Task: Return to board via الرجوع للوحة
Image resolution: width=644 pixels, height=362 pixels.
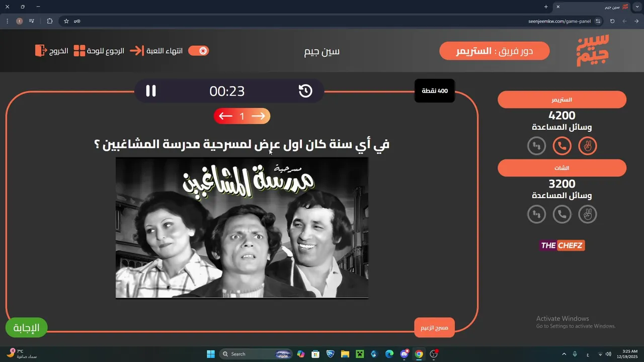Action: 99,51
